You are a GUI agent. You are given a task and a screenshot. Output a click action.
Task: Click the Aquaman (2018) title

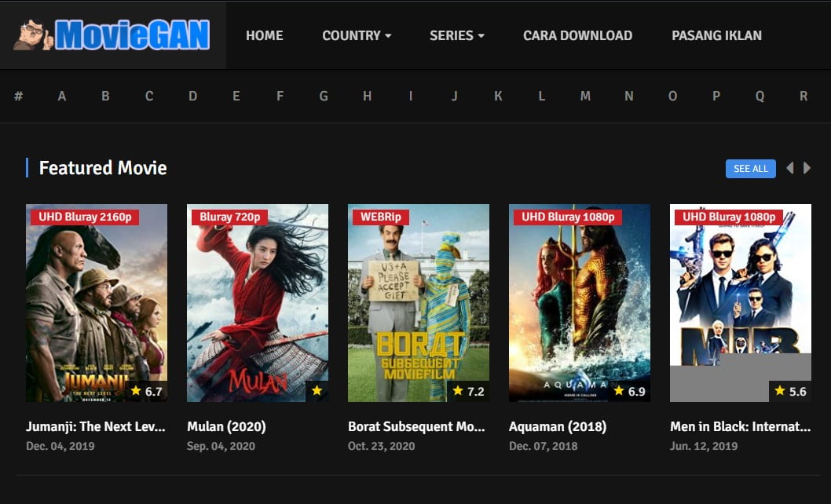click(x=558, y=426)
